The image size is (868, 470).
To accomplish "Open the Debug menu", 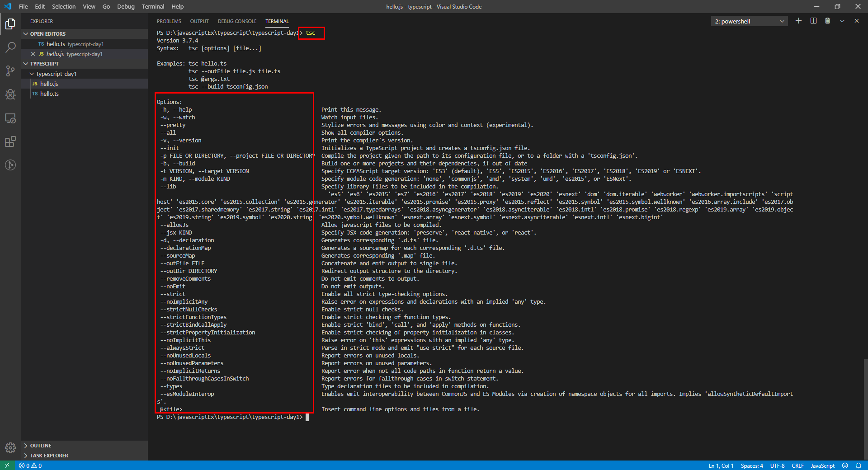I will (126, 6).
